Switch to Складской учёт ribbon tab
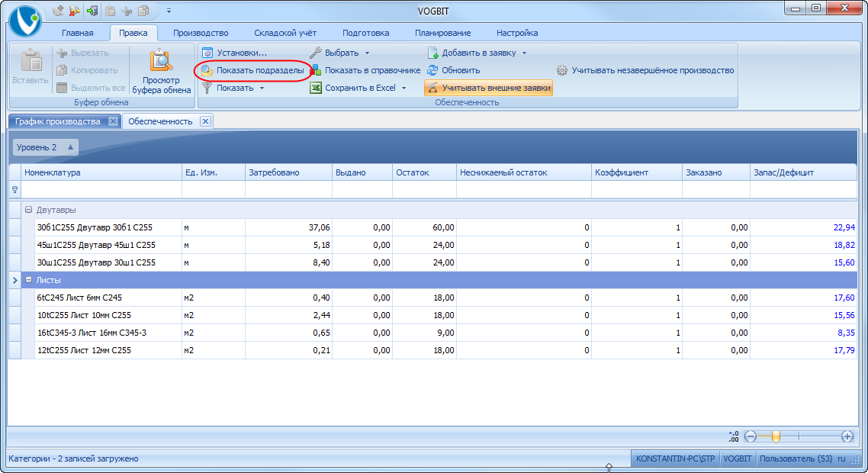This screenshot has height=473, width=868. pyautogui.click(x=286, y=33)
